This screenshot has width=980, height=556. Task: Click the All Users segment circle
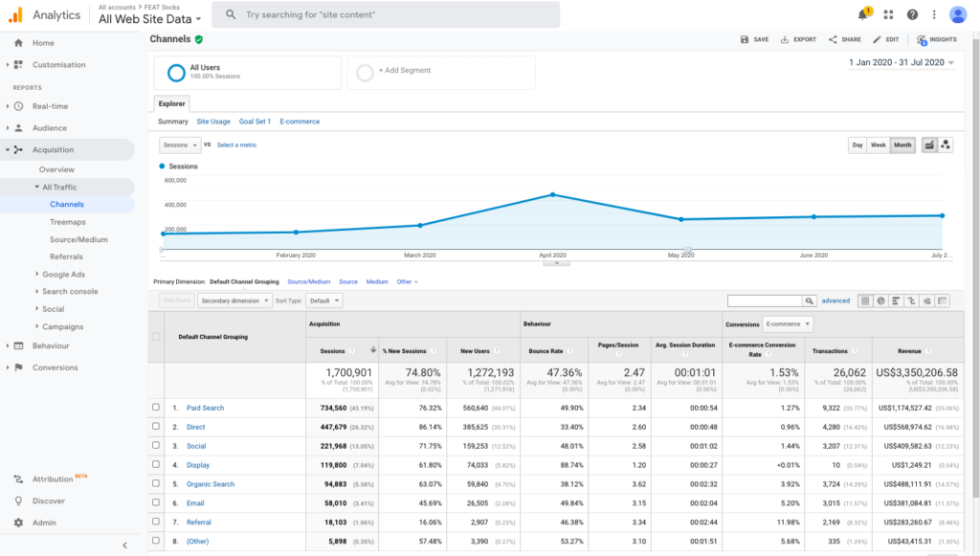click(176, 73)
